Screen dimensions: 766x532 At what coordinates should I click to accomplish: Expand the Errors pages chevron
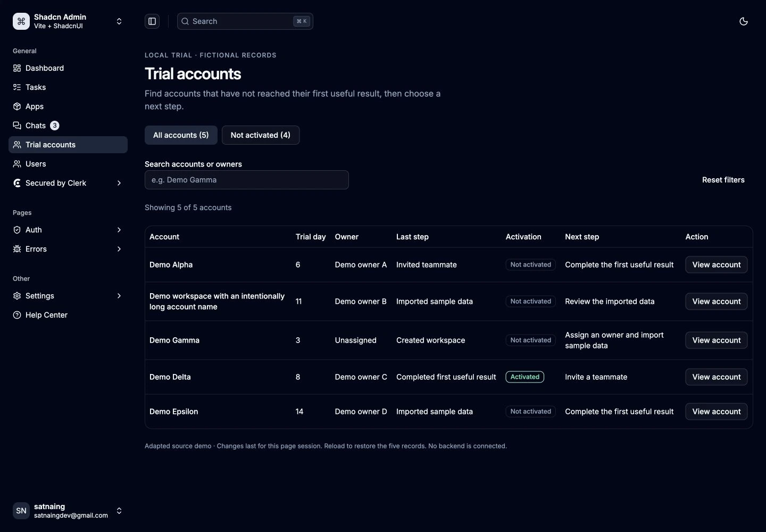(x=119, y=249)
